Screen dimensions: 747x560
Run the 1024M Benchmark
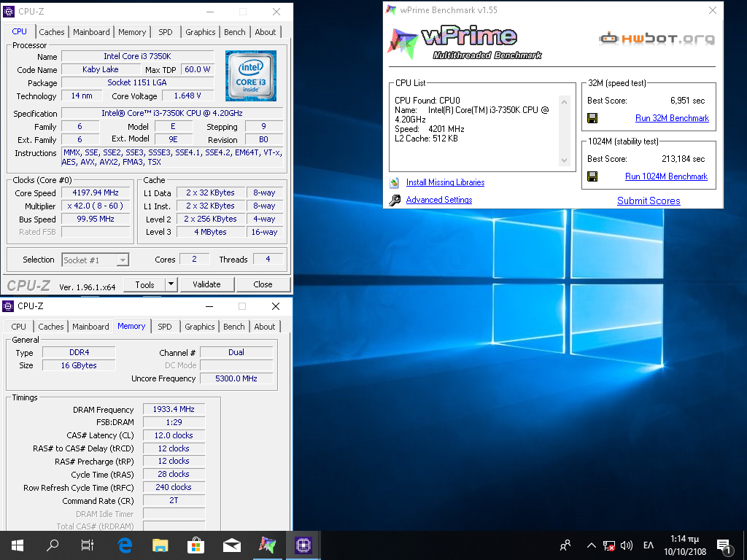pyautogui.click(x=666, y=176)
